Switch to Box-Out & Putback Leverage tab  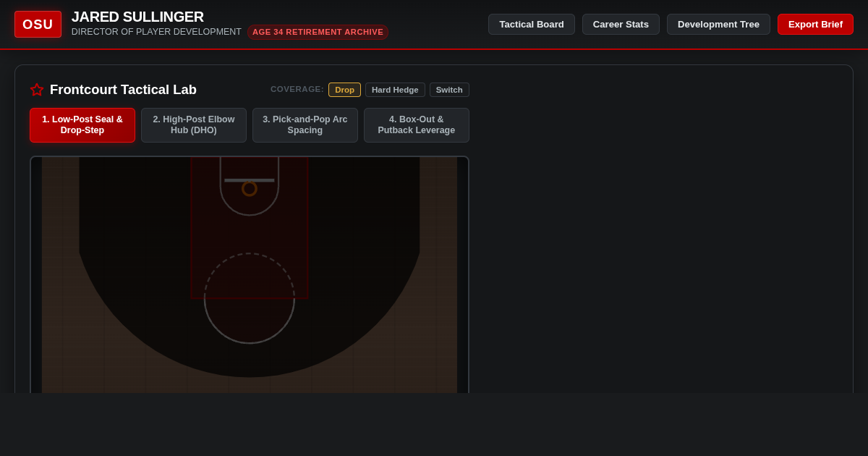[x=417, y=125]
